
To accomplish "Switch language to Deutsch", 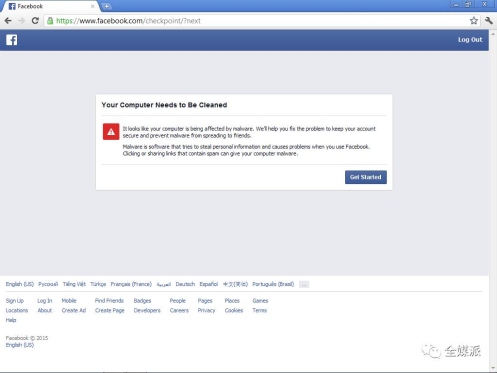I will coord(185,284).
